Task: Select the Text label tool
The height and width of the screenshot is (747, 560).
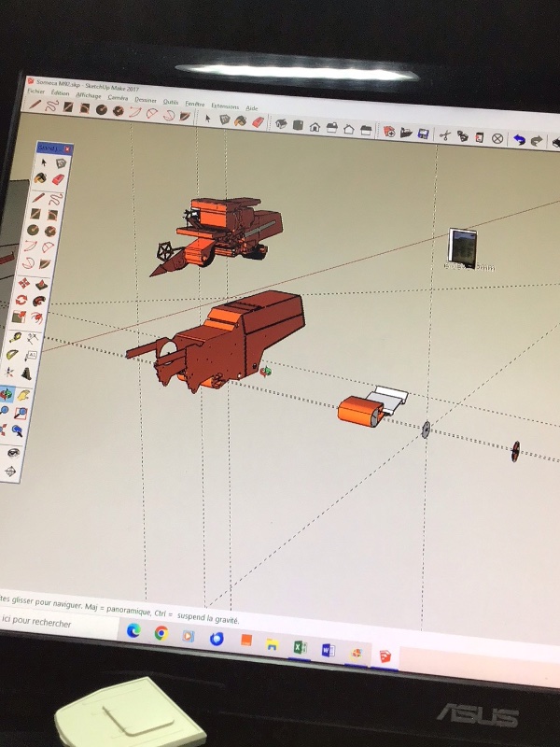Action: [x=31, y=356]
